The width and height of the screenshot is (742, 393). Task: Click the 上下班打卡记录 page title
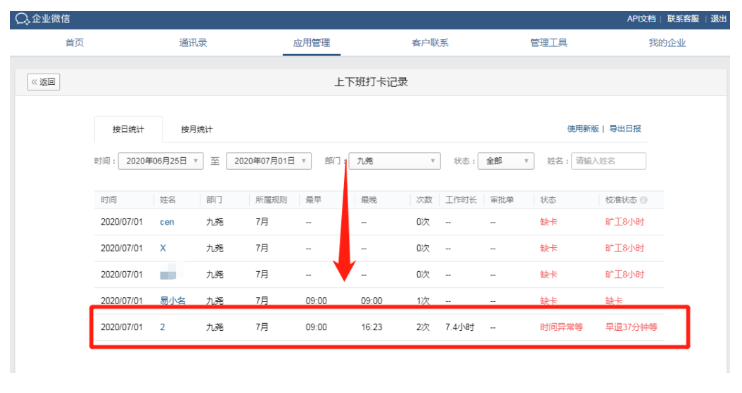[x=371, y=82]
